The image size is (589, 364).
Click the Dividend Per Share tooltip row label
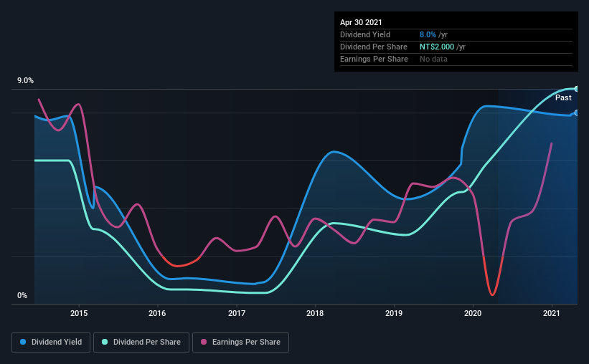(x=373, y=47)
